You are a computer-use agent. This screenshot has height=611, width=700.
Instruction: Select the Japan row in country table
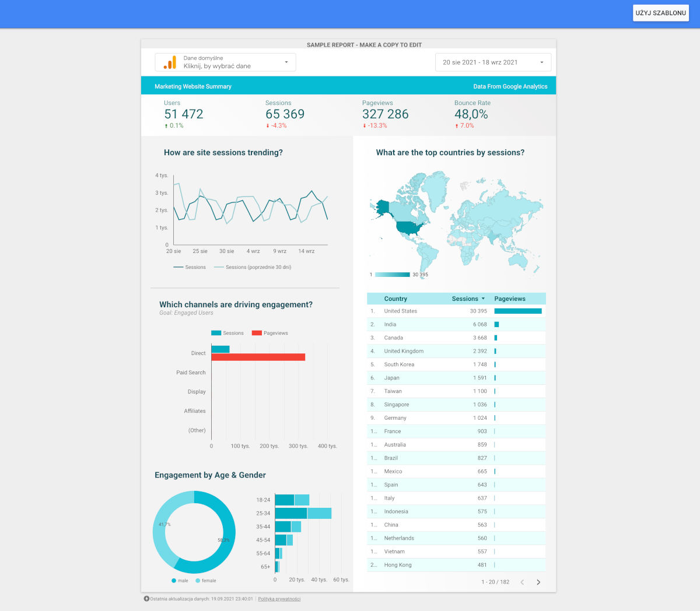click(456, 378)
